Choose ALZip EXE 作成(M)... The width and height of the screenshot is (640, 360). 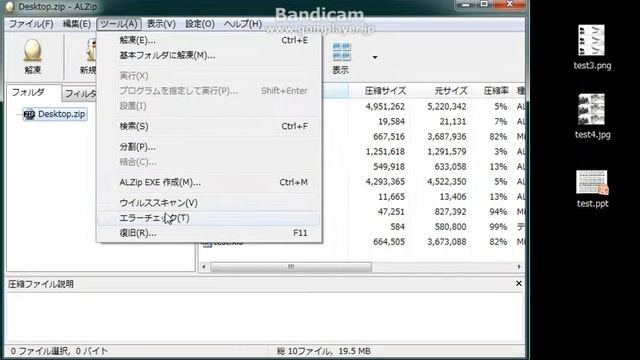209,182
